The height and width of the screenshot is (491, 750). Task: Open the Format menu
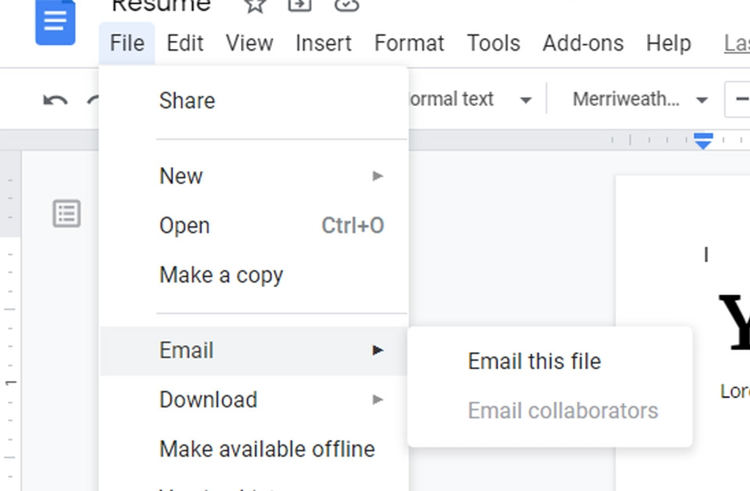click(x=409, y=43)
